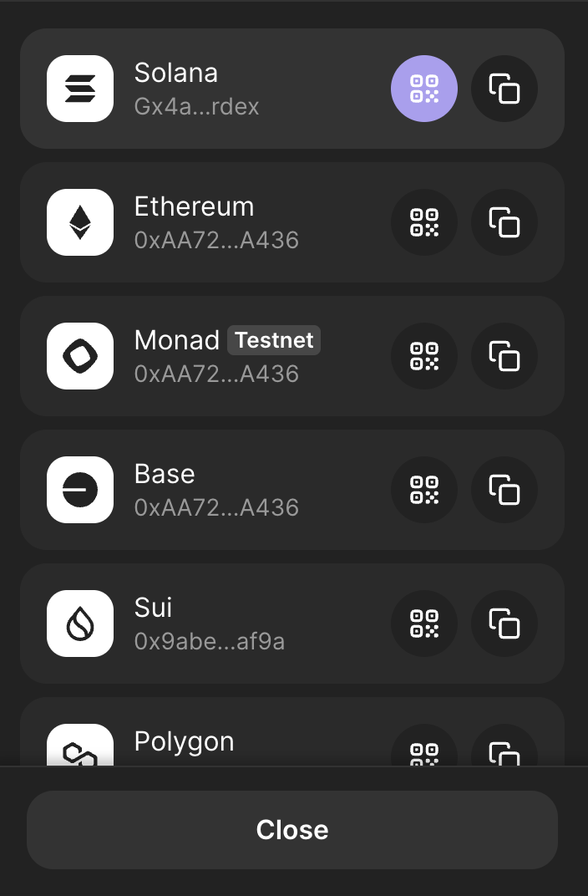Click the Ethereum diamond logo
The image size is (588, 896).
click(x=80, y=222)
